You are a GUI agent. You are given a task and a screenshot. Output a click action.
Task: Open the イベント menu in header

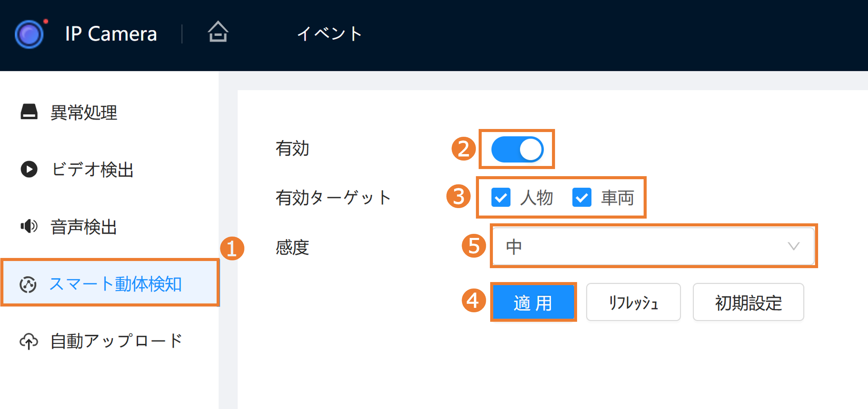pyautogui.click(x=329, y=34)
